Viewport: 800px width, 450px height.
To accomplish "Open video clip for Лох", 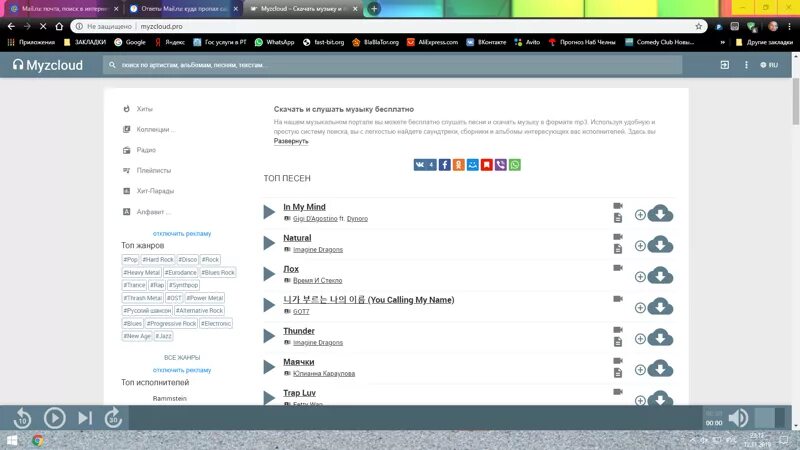I will click(618, 268).
